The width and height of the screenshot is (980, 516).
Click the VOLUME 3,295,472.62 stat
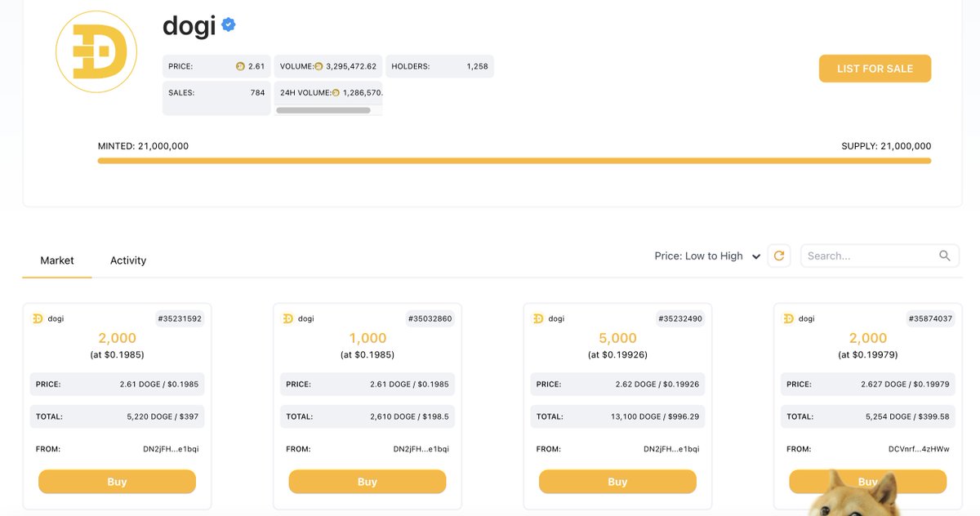(327, 66)
